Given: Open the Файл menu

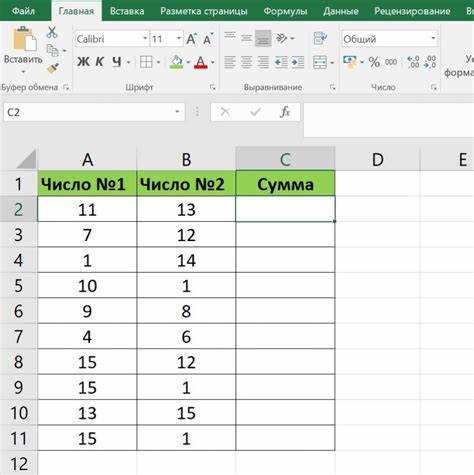Looking at the screenshot, I should click(23, 11).
